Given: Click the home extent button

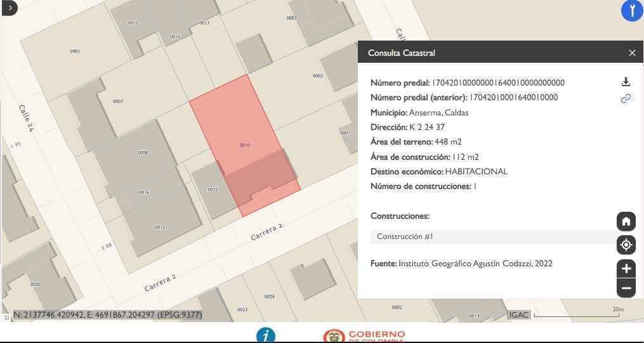Looking at the screenshot, I should [x=626, y=221].
